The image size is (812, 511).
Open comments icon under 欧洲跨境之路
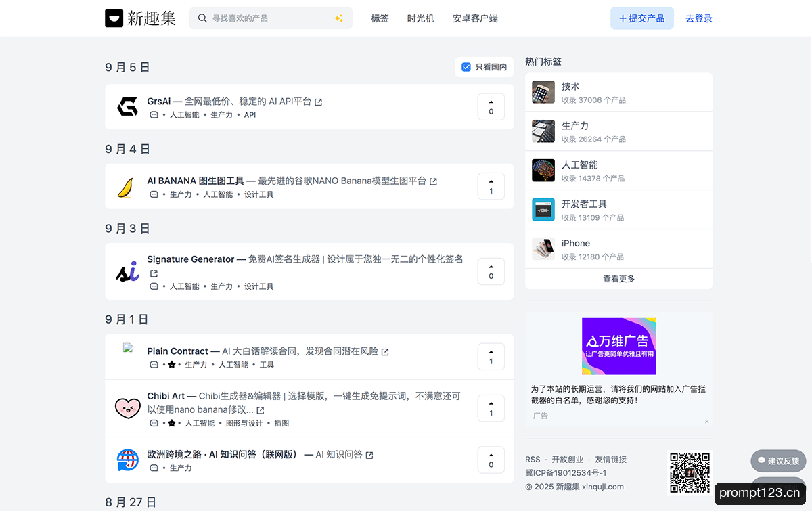pos(154,468)
